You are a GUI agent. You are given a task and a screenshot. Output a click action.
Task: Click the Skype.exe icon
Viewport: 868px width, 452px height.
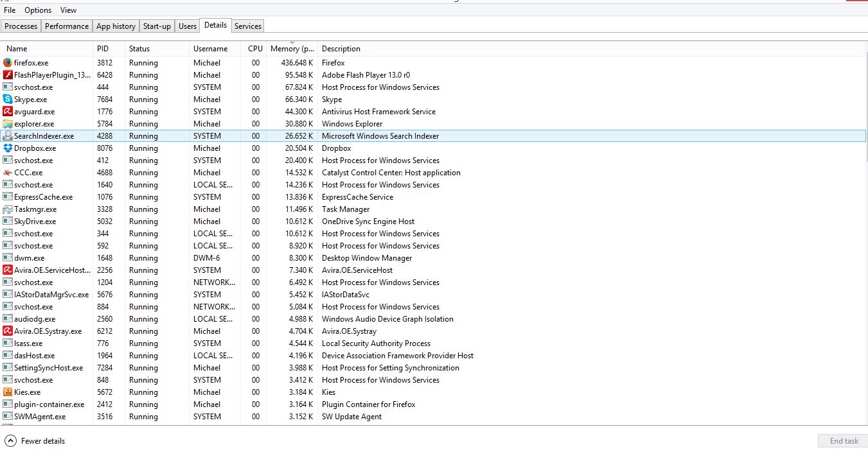[x=8, y=100]
